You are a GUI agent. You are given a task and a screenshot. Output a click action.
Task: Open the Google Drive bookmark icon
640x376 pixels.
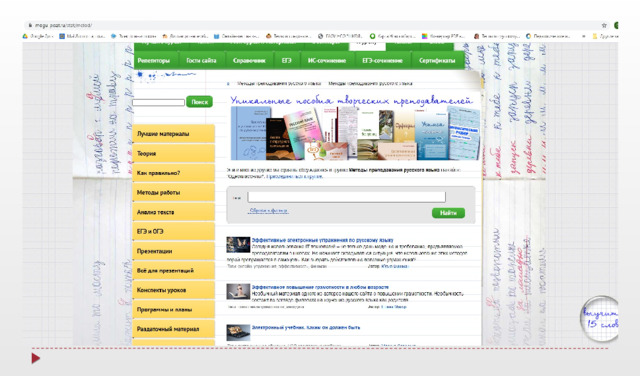pos(25,36)
